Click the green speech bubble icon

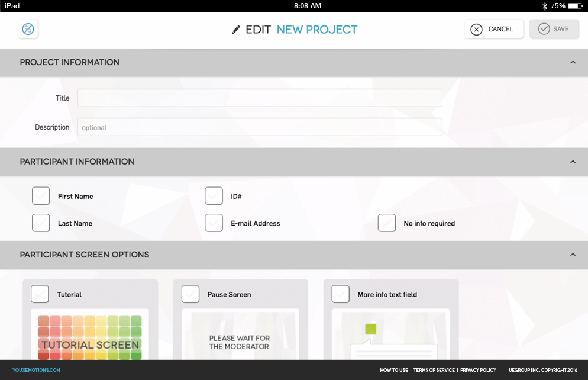point(371,329)
